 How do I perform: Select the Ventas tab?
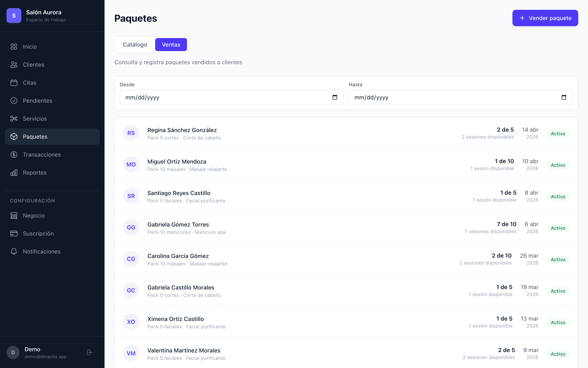point(171,45)
